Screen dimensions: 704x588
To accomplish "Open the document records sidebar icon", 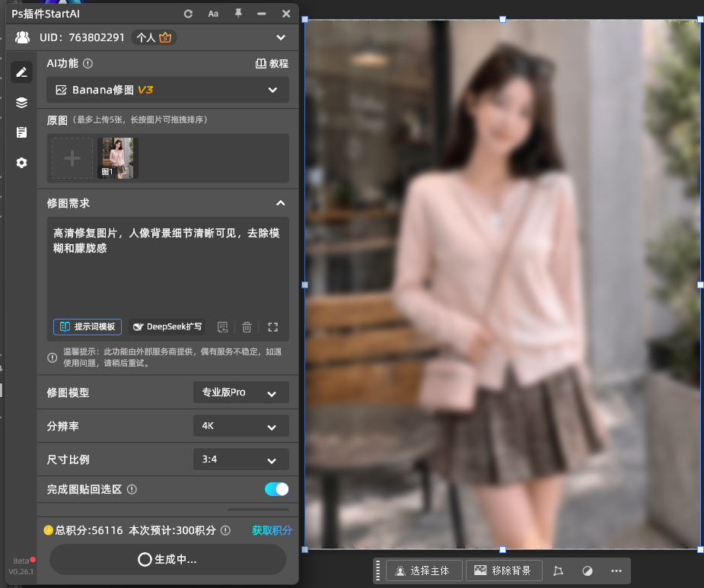I will click(x=21, y=132).
